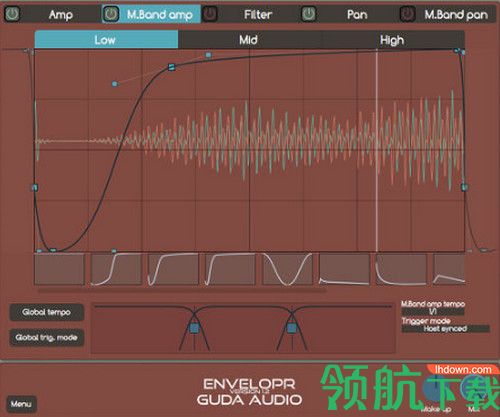The height and width of the screenshot is (417, 500).
Task: Select the upper-right bezier handle of the knee node
Action: click(x=208, y=55)
